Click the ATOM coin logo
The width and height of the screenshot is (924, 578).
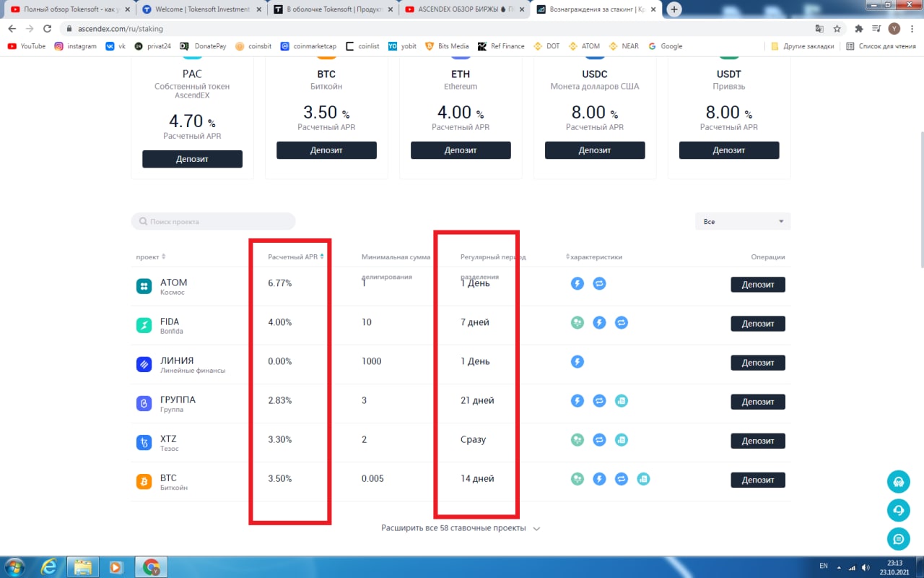coord(144,287)
